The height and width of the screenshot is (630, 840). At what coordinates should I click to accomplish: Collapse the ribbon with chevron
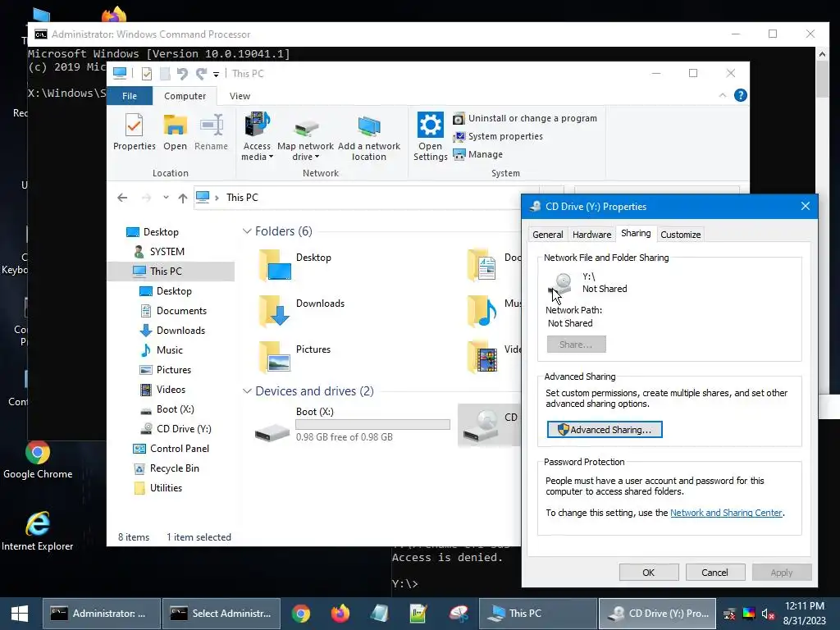click(x=722, y=95)
